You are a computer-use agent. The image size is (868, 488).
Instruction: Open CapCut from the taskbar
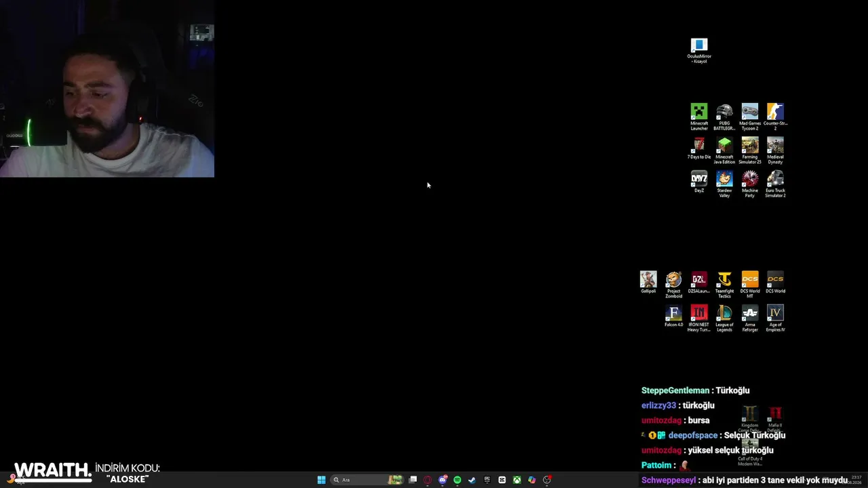click(x=502, y=480)
